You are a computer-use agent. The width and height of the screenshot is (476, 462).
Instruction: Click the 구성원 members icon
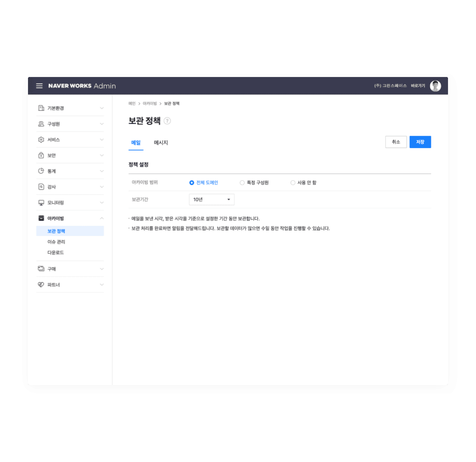41,124
